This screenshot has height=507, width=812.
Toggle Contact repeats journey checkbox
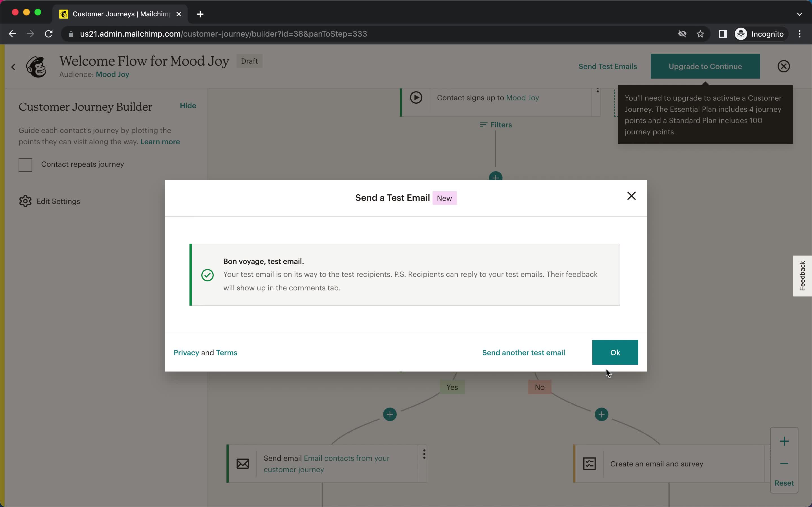click(x=25, y=164)
